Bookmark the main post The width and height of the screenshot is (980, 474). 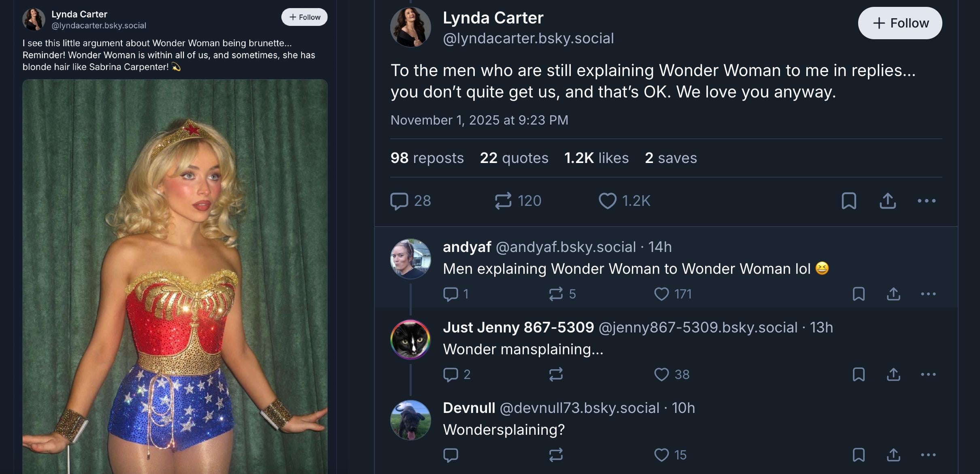point(849,201)
